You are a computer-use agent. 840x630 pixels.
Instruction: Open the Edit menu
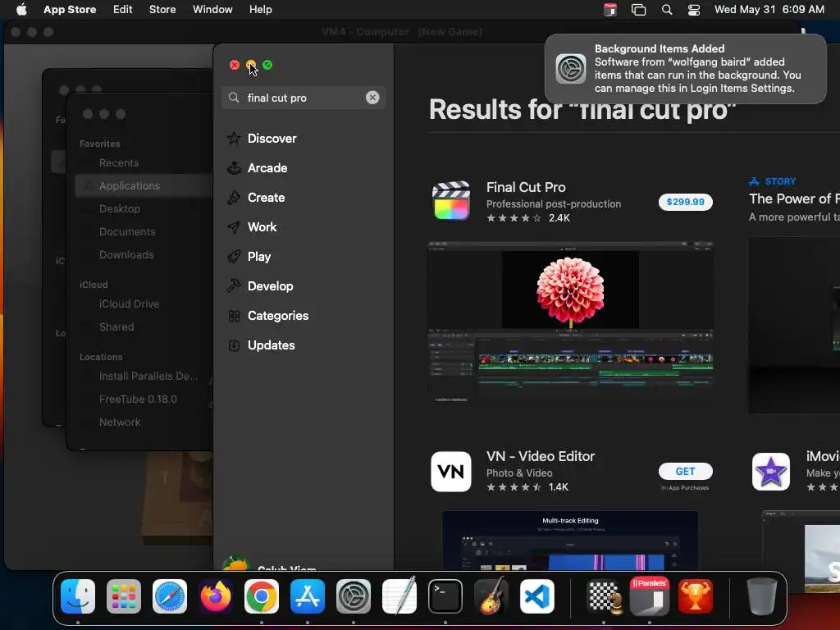tap(122, 9)
